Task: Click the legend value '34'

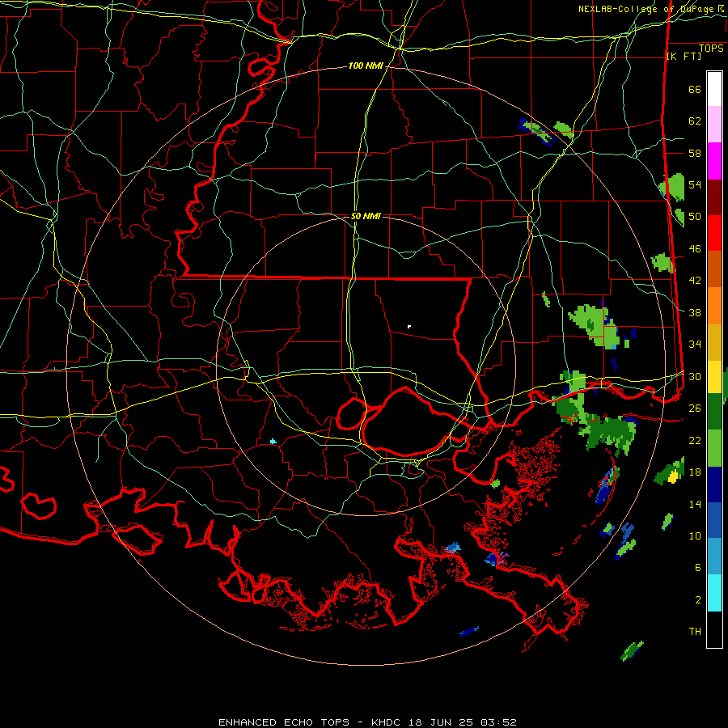Action: [x=695, y=345]
